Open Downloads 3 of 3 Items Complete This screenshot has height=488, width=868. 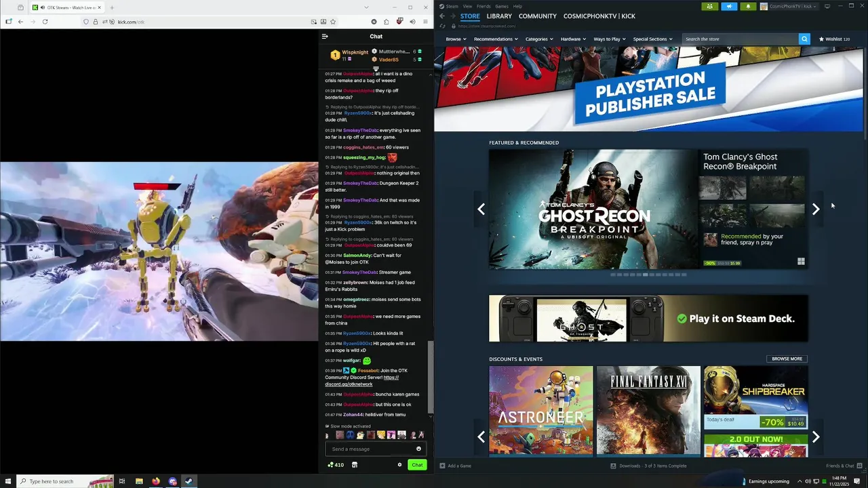coord(648,466)
